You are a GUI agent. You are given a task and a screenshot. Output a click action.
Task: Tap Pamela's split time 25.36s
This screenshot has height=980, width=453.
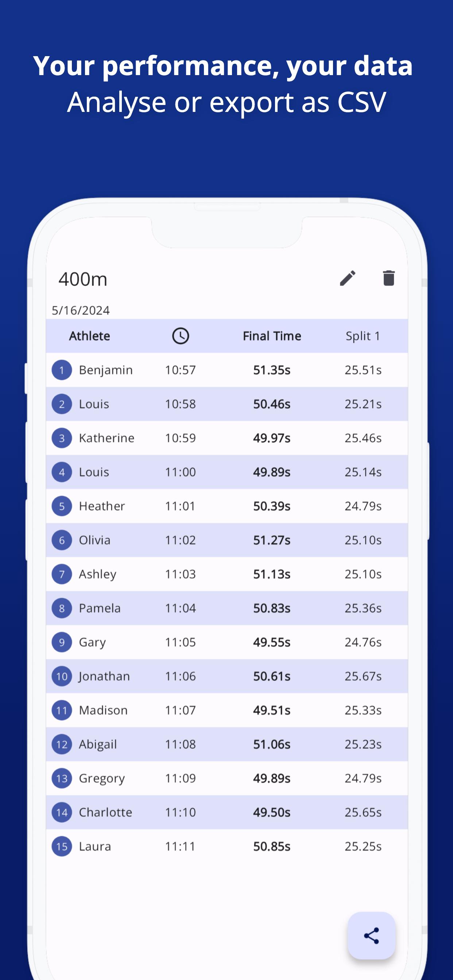(363, 608)
